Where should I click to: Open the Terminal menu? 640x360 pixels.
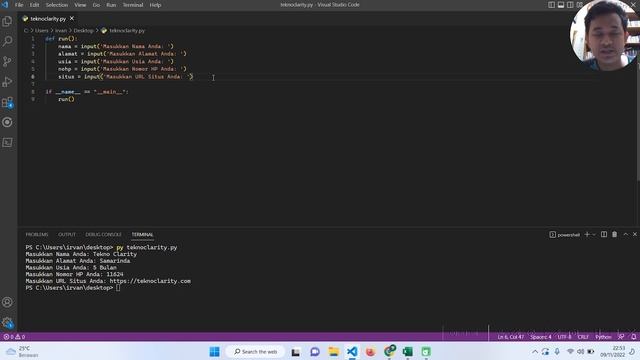[x=133, y=5]
